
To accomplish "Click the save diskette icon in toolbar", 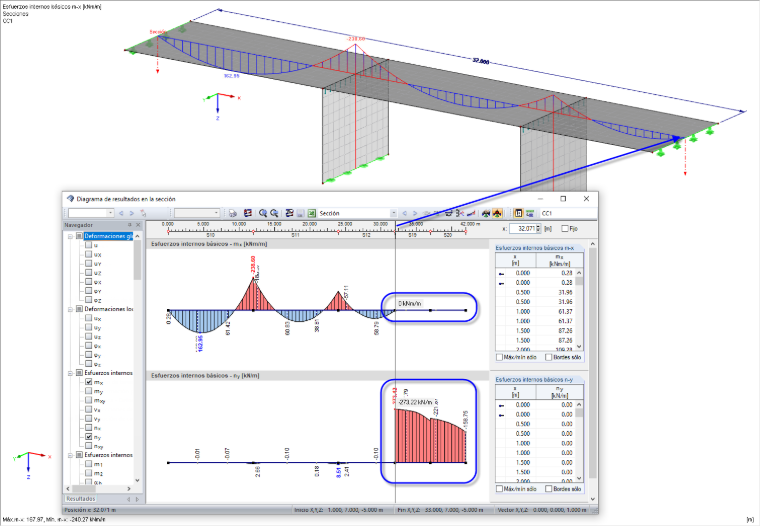I will 301,213.
